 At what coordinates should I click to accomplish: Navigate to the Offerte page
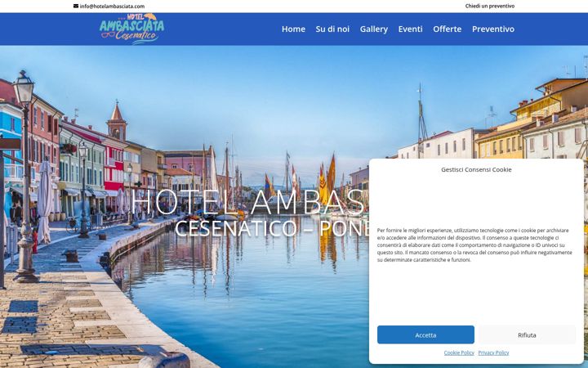(x=447, y=29)
